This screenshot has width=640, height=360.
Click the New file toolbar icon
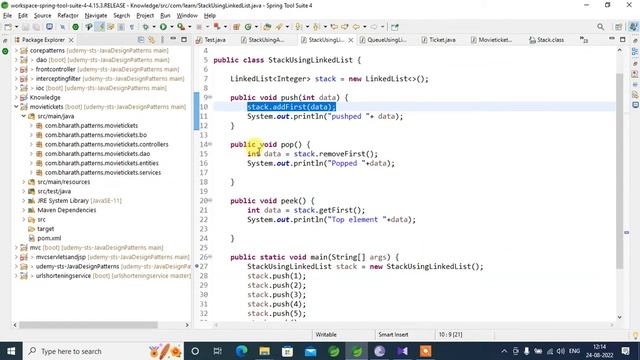pos(8,27)
